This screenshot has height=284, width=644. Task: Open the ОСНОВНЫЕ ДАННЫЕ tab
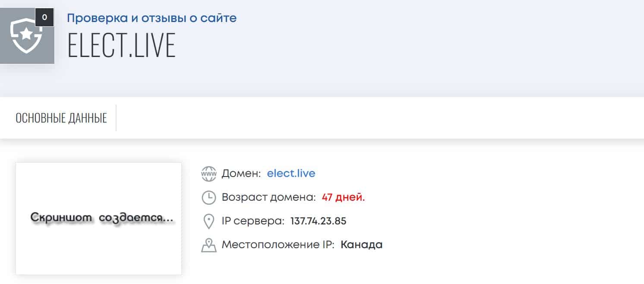tap(61, 118)
